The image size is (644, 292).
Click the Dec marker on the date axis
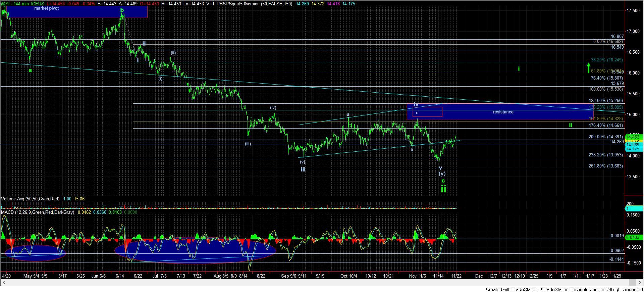pyautogui.click(x=479, y=276)
